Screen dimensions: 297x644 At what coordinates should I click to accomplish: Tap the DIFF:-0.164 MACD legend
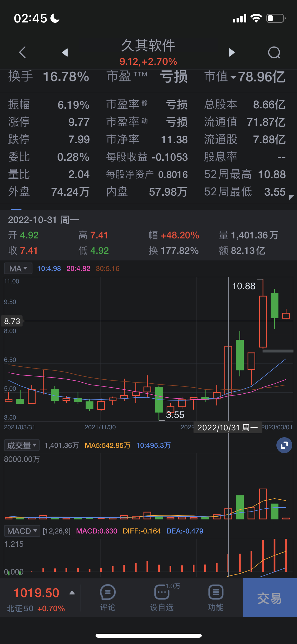(142, 531)
